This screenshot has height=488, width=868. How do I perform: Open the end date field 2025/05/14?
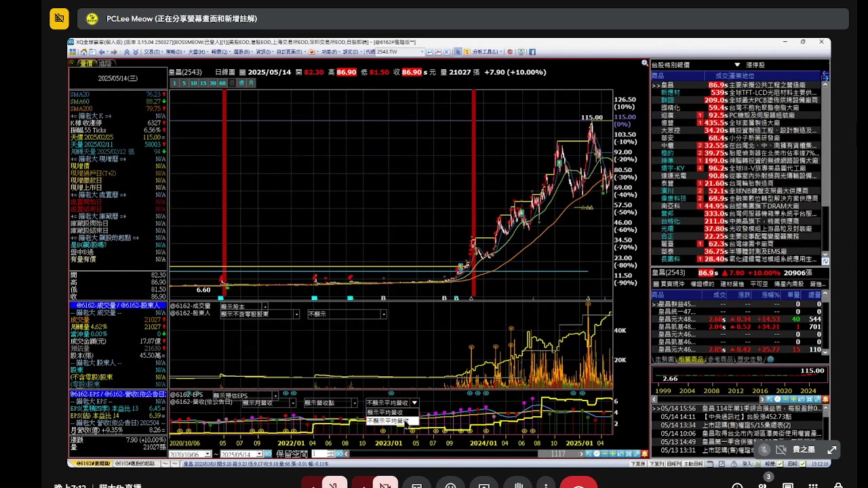click(241, 453)
